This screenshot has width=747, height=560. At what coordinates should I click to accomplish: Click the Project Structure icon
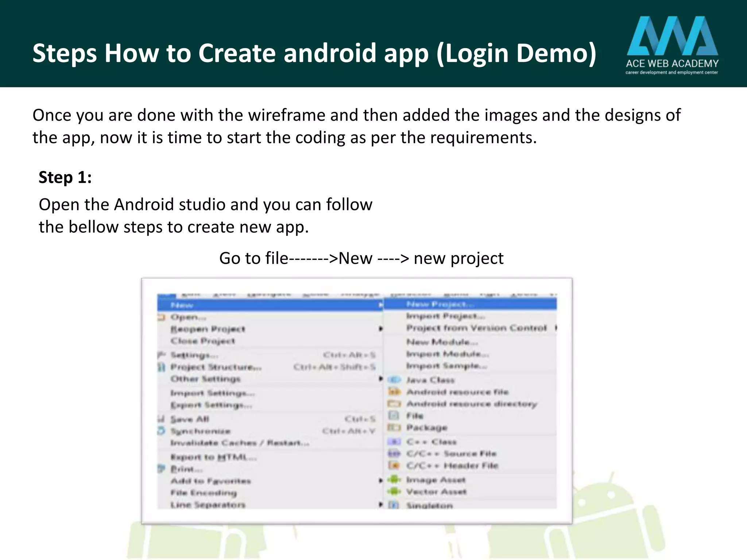pyautogui.click(x=161, y=367)
